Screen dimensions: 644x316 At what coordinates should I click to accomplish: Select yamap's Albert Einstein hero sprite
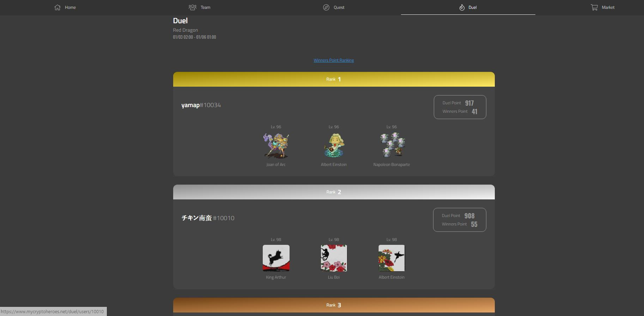(334, 145)
